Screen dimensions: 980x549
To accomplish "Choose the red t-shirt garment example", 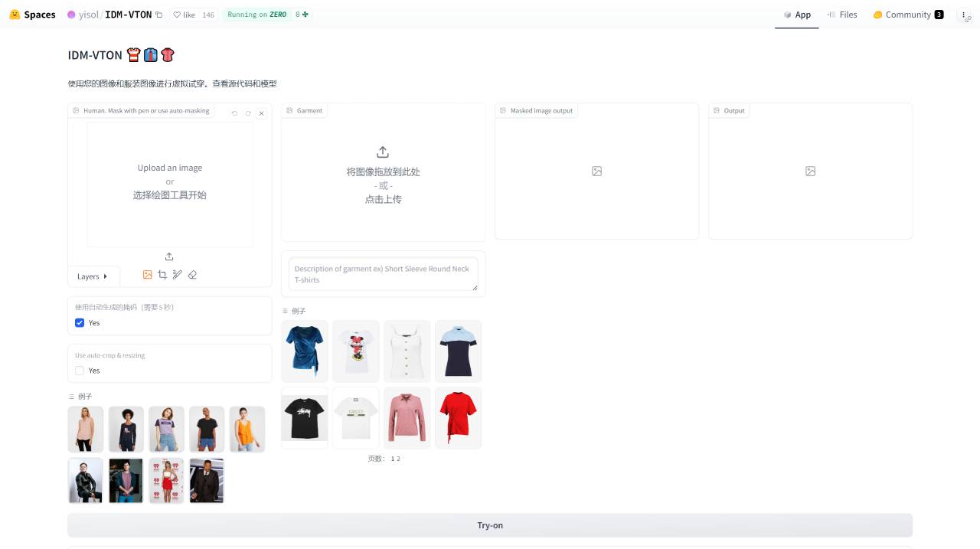I will coord(458,417).
